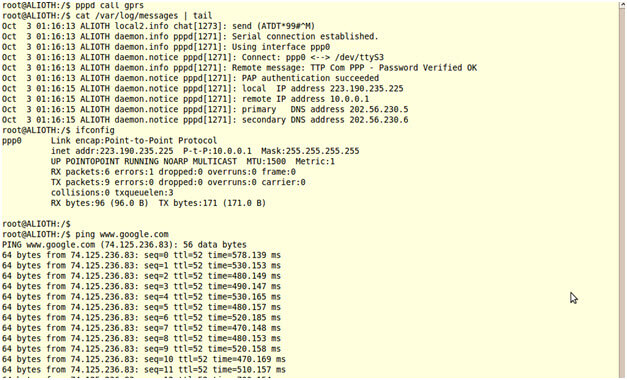The image size is (627, 380).
Task: Click the 'Connect: ppp0 <--> /dev/ttyS3' line
Action: [193, 57]
